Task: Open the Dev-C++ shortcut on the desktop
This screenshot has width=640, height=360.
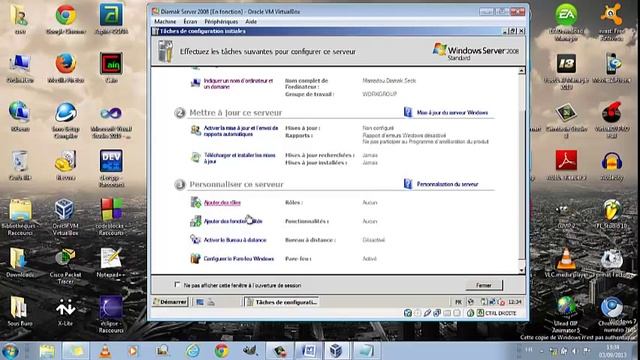Action: tap(111, 168)
